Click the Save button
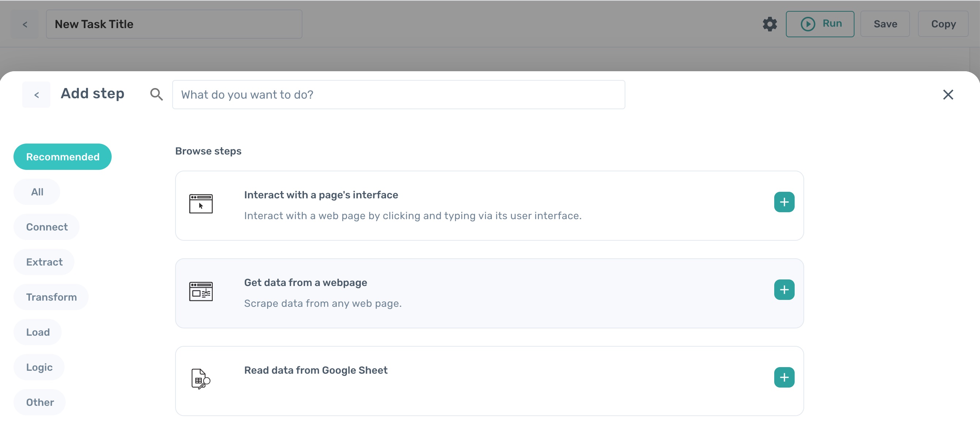This screenshot has height=423, width=980. click(x=885, y=24)
